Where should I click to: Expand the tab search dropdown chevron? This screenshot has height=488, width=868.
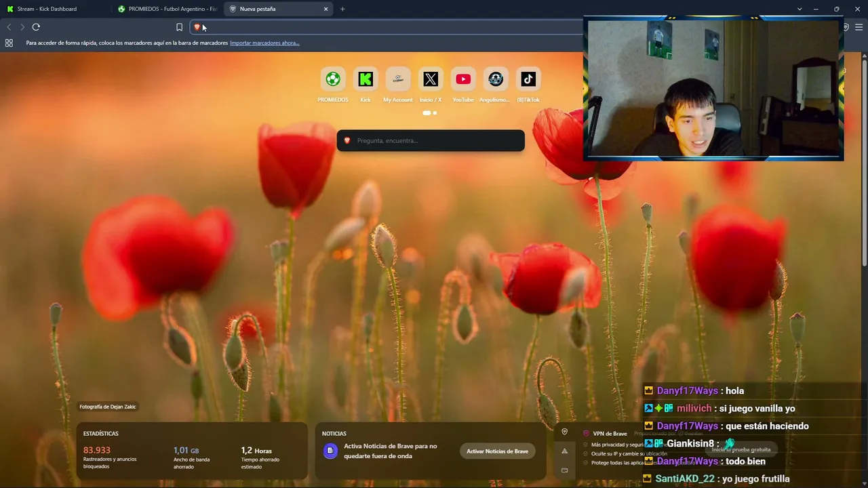point(800,9)
